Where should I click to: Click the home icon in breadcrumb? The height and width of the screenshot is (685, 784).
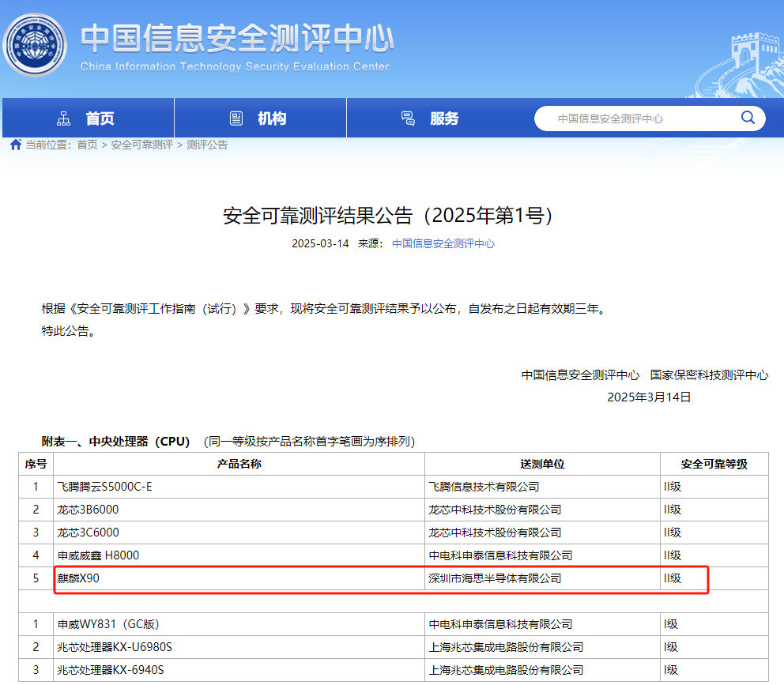pyautogui.click(x=16, y=145)
